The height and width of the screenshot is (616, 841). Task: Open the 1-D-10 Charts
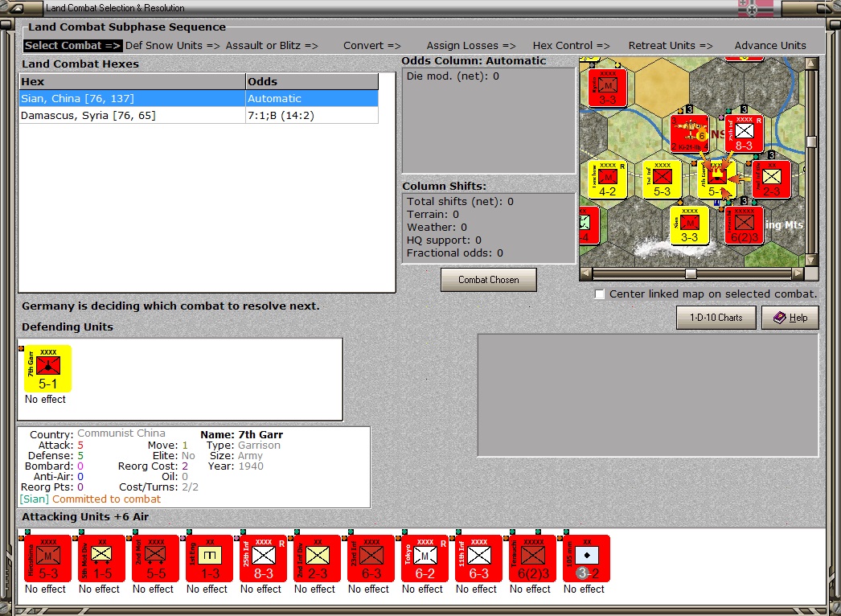716,318
